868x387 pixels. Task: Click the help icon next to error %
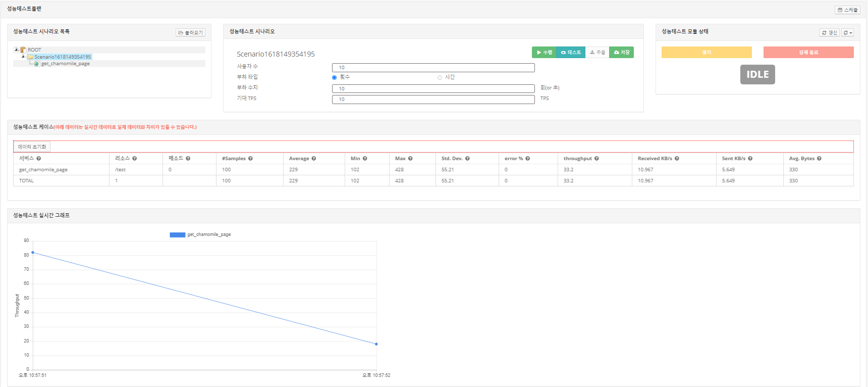coord(528,159)
